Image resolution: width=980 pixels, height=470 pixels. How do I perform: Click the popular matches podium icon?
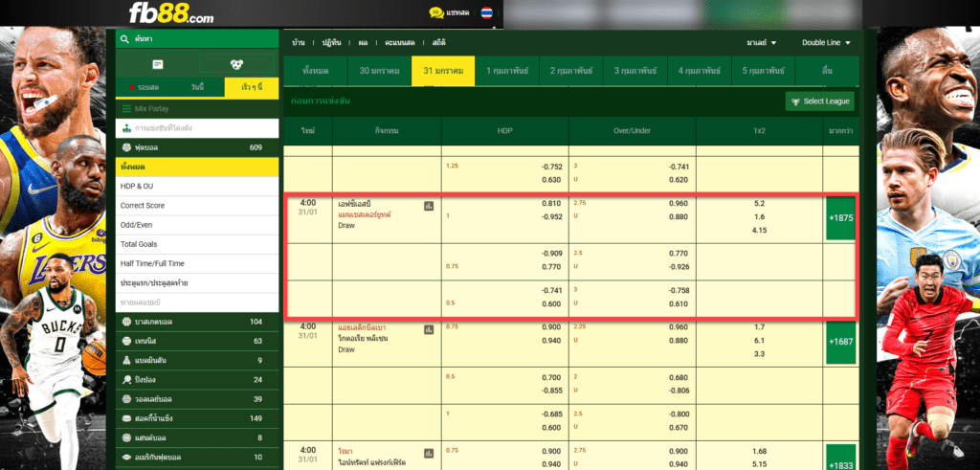pos(127,128)
